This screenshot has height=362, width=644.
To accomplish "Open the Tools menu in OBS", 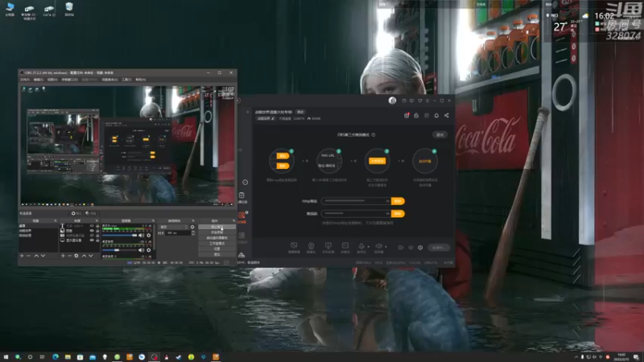I will (126, 80).
